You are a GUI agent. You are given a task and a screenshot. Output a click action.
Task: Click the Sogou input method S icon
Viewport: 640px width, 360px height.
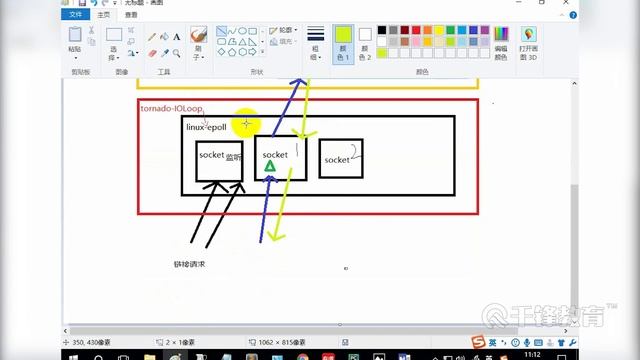(x=478, y=342)
